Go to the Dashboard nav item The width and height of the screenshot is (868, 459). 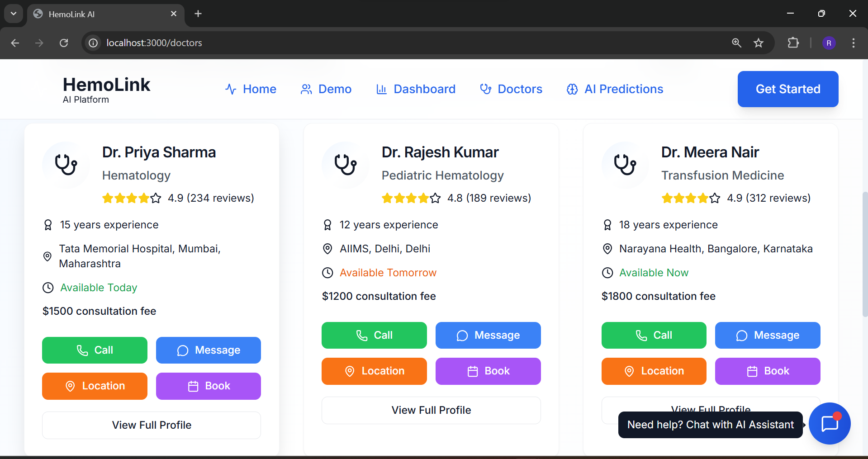(x=416, y=89)
